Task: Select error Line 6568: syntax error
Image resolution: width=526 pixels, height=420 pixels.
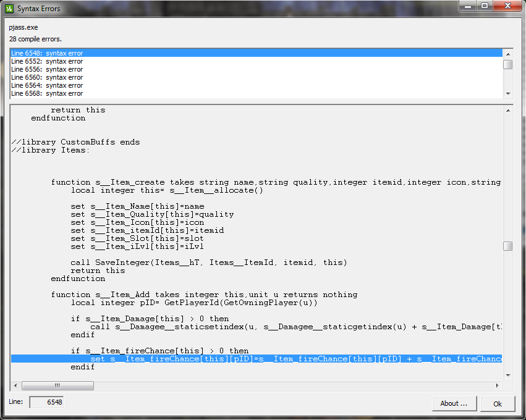Action: click(x=257, y=93)
